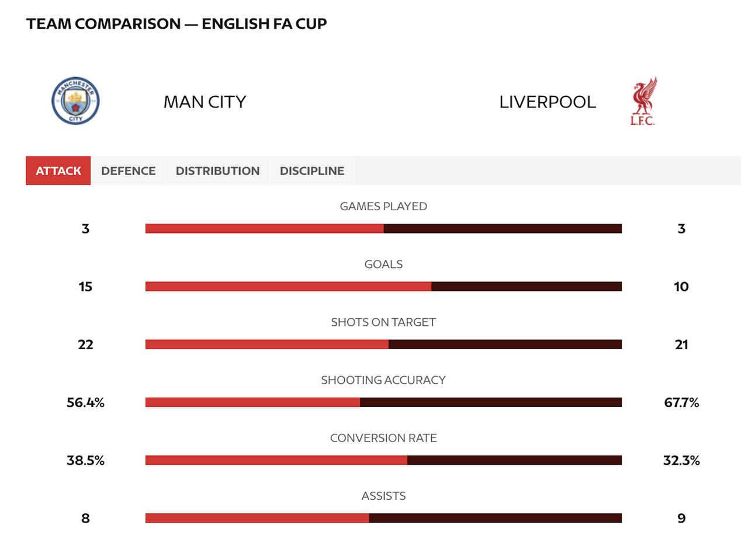Click the Games Played comparison bar
This screenshot has height=560, width=748.
(x=383, y=228)
